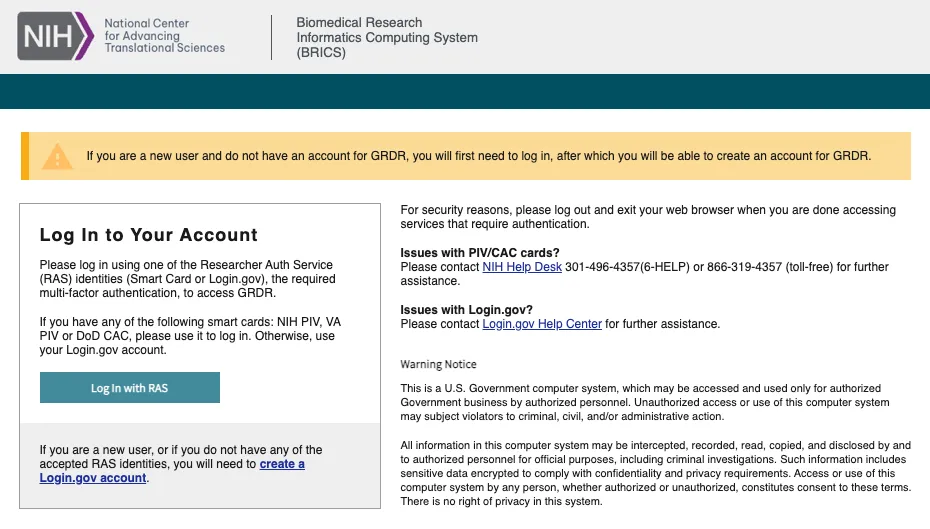Click the Log In to Your Account heading
The height and width of the screenshot is (529, 930).
tap(148, 235)
